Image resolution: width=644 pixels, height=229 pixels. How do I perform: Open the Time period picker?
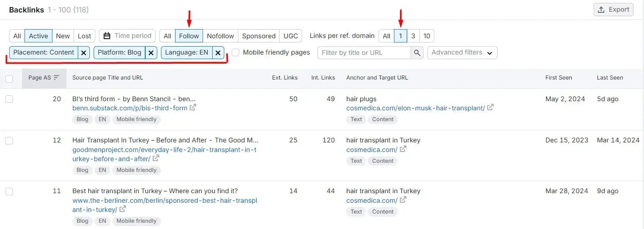pyautogui.click(x=127, y=36)
